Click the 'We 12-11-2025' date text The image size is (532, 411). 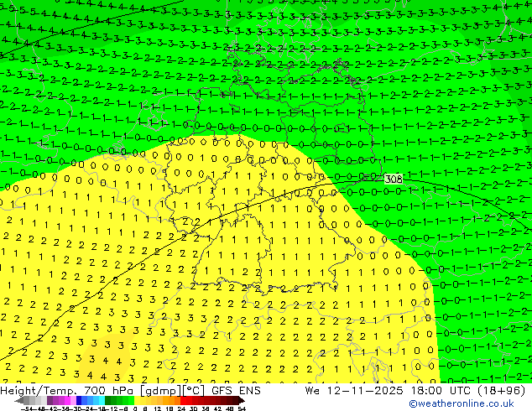[x=355, y=391]
